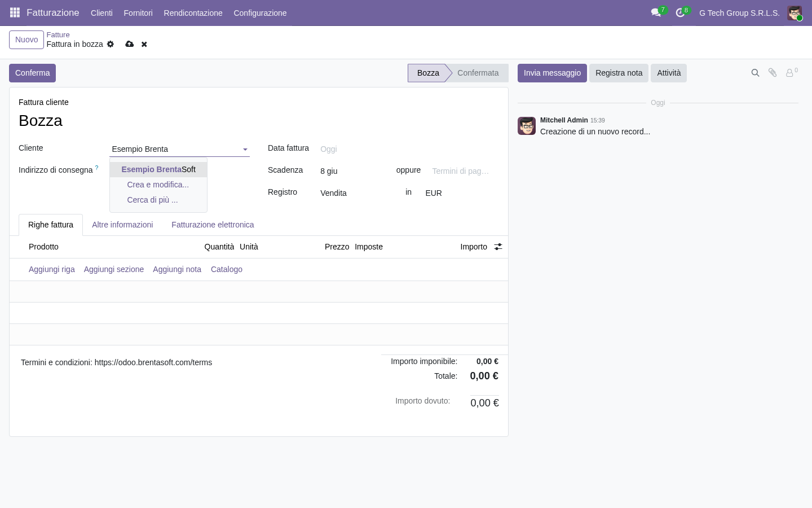Click the Invia messaggio button
812x508 pixels.
pyautogui.click(x=552, y=73)
